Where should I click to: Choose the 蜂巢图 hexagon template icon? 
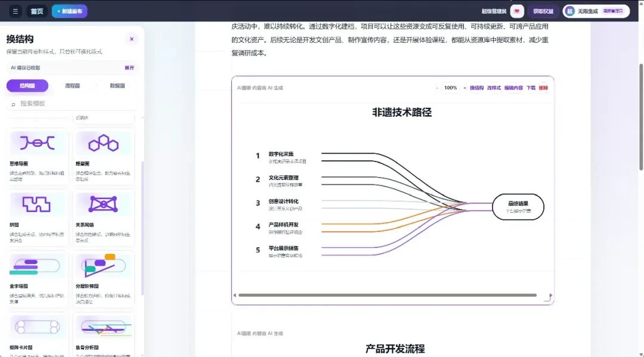104,143
